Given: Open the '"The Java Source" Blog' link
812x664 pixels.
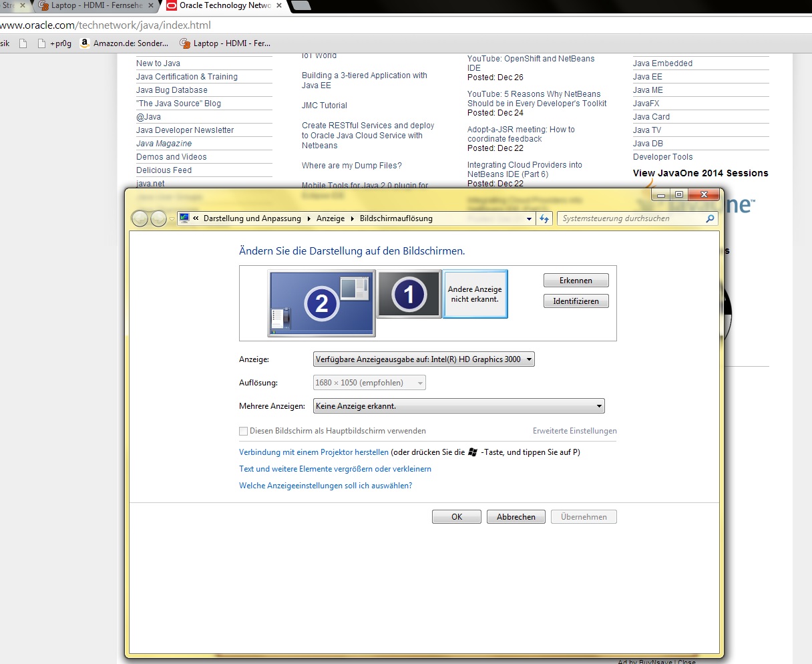Looking at the screenshot, I should (178, 104).
